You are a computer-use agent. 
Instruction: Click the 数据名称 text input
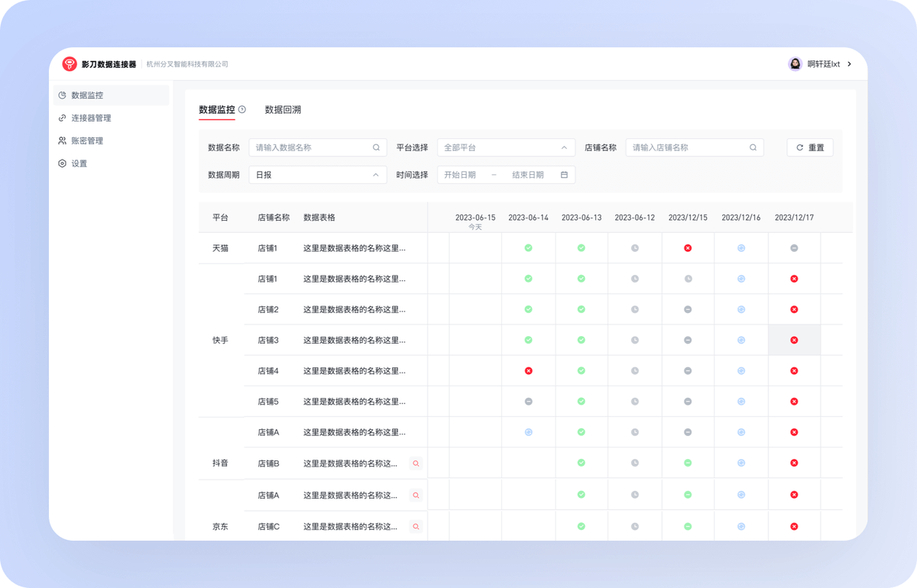309,147
